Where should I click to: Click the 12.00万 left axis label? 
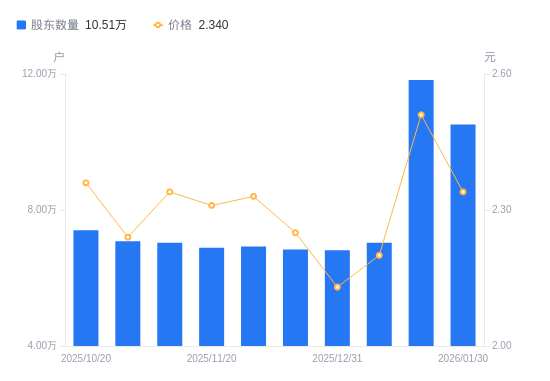click(x=39, y=73)
